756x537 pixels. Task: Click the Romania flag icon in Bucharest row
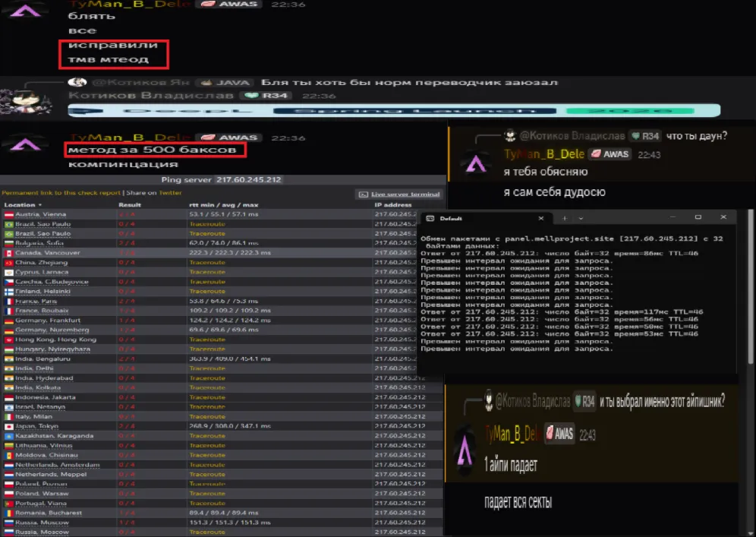point(8,513)
